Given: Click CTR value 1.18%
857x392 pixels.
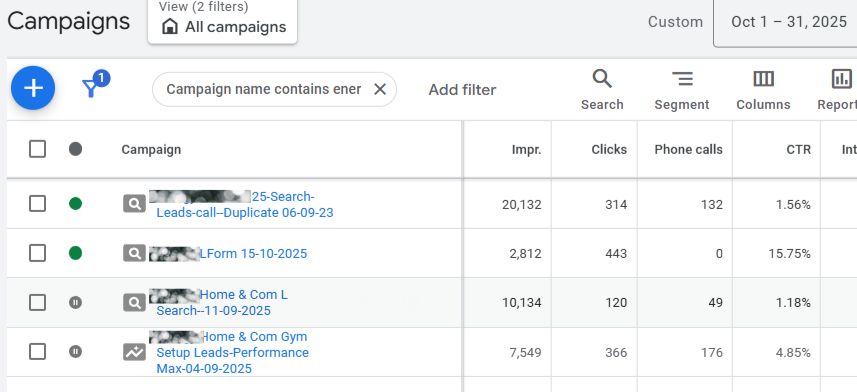Looking at the screenshot, I should [793, 303].
